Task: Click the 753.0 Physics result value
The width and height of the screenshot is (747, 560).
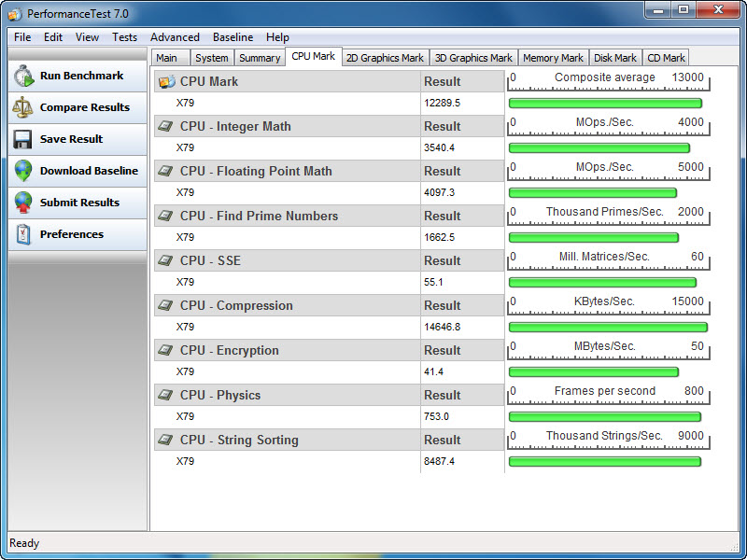Action: click(x=436, y=416)
